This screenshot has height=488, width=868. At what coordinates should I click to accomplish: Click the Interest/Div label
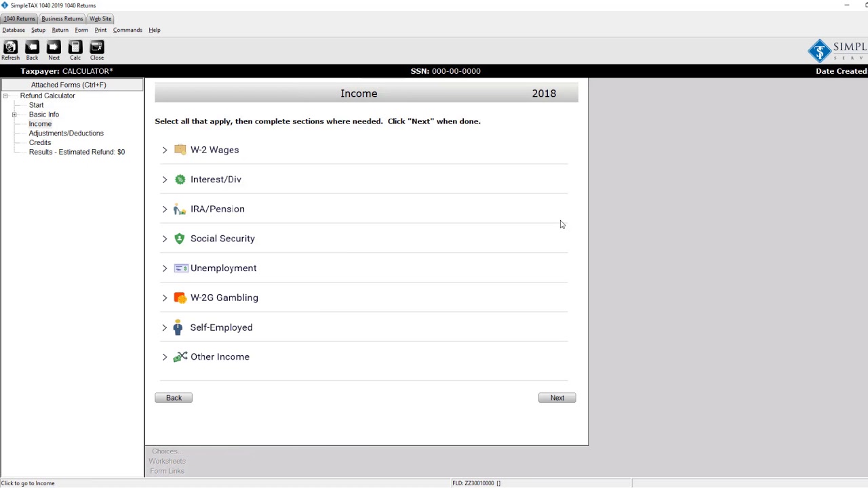point(216,180)
